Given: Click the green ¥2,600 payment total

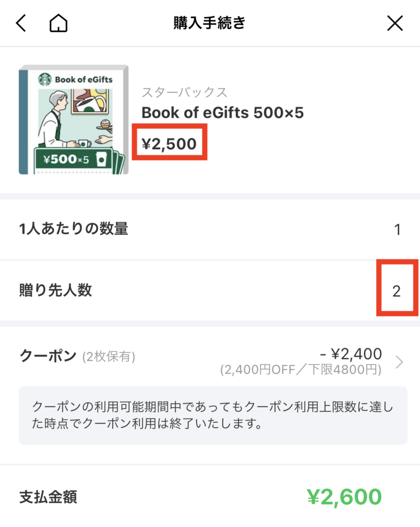Looking at the screenshot, I should coord(344,497).
